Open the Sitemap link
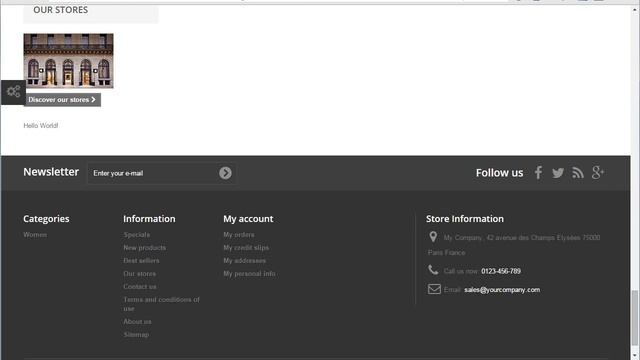This screenshot has width=640, height=360. click(136, 334)
